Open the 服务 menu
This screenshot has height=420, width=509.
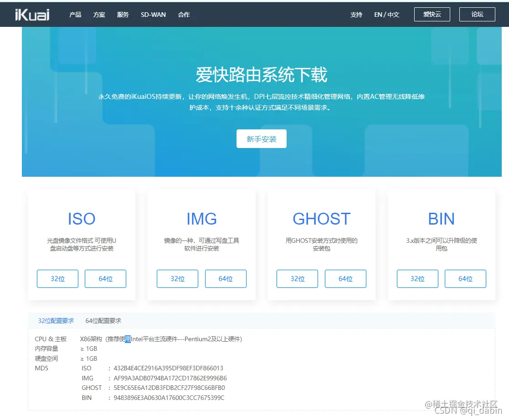pyautogui.click(x=123, y=15)
